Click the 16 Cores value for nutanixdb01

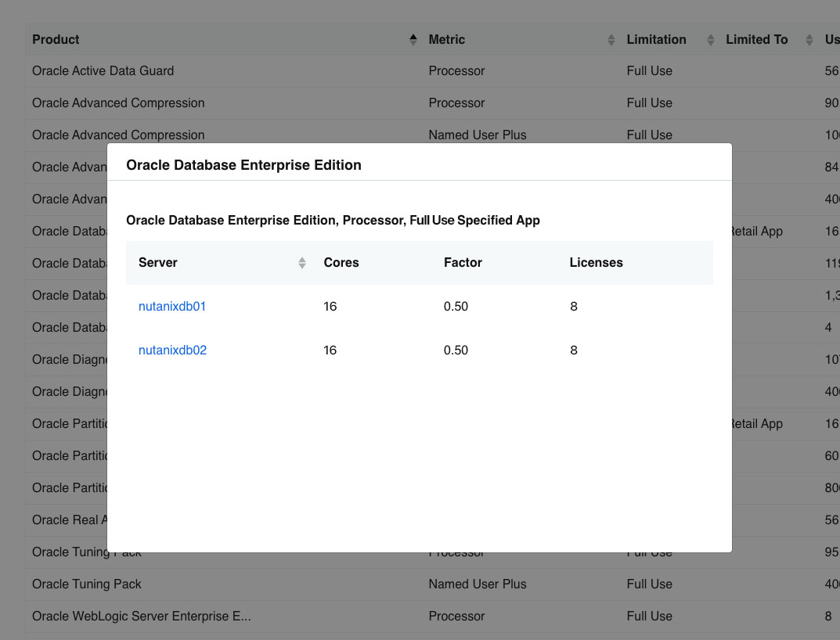330,306
